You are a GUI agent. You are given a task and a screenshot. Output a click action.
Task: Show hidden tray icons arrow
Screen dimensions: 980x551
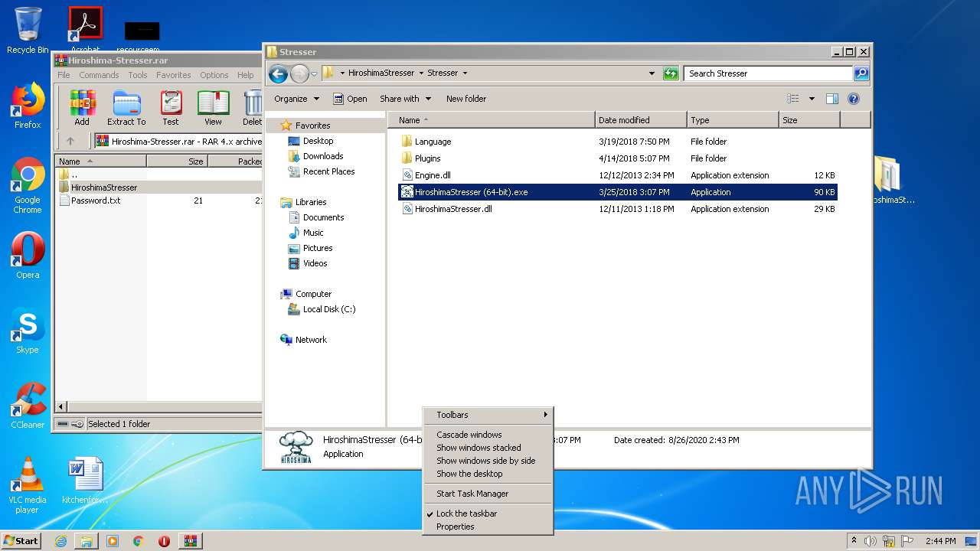pyautogui.click(x=854, y=541)
